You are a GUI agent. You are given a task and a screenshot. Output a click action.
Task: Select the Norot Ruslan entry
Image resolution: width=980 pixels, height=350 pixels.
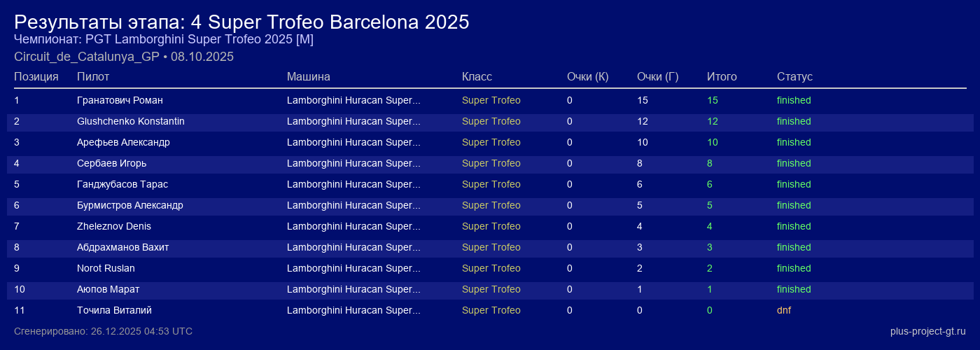tap(106, 268)
